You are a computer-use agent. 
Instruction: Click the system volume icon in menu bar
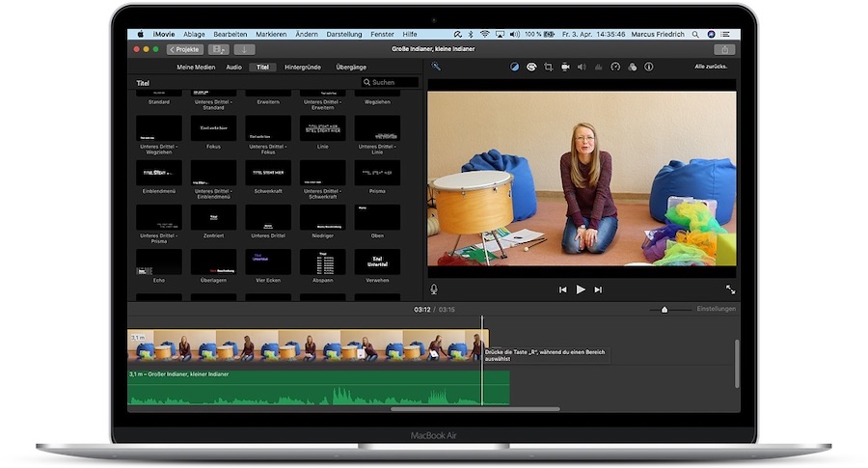[x=515, y=35]
